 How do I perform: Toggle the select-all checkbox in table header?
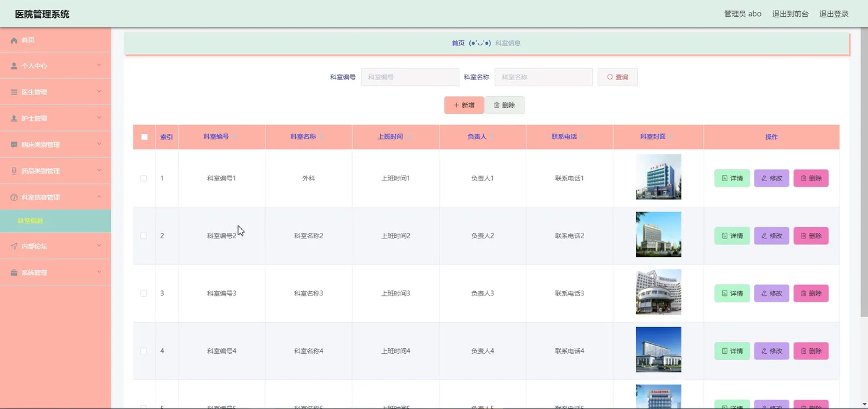click(x=144, y=137)
